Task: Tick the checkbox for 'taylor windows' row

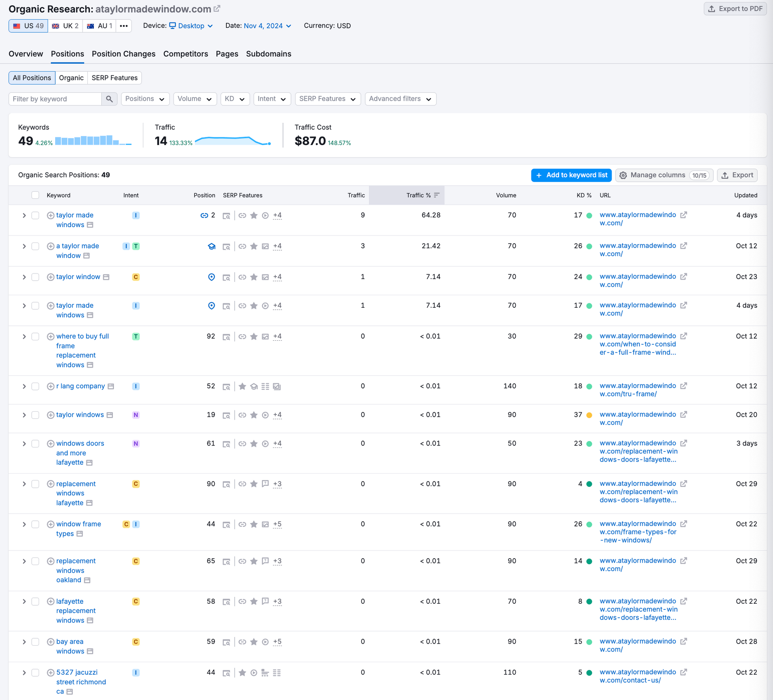Action: click(x=35, y=415)
